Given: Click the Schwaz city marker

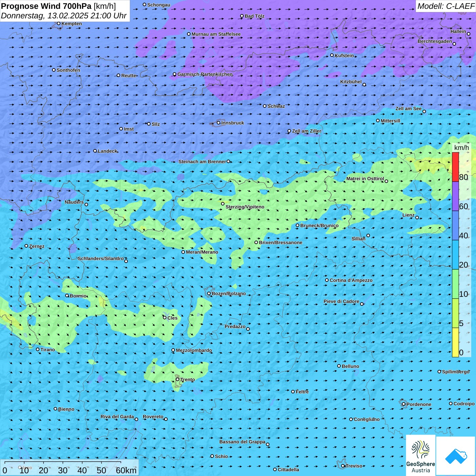Looking at the screenshot, I should [265, 106].
